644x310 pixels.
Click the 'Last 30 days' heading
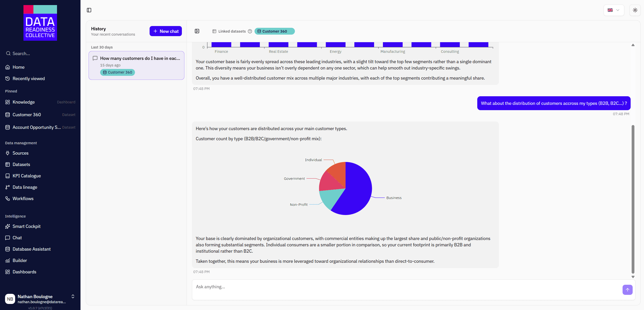point(102,47)
